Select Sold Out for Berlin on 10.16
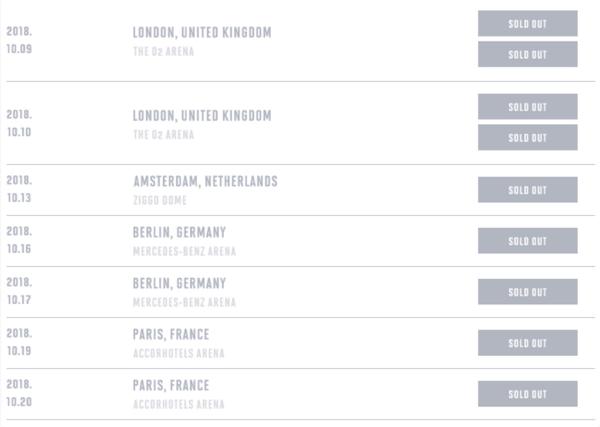 tap(527, 241)
